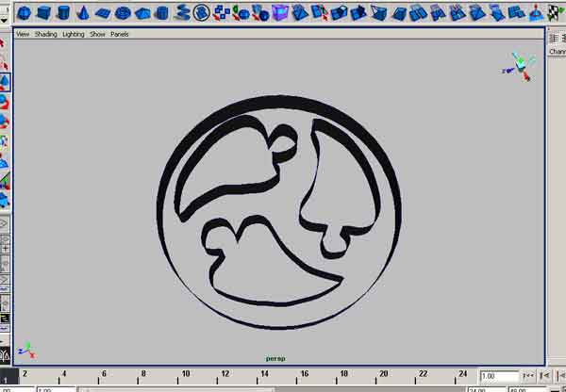Switch to four-view layout button
Viewport: 566px width, 392px height.
(x=5, y=244)
